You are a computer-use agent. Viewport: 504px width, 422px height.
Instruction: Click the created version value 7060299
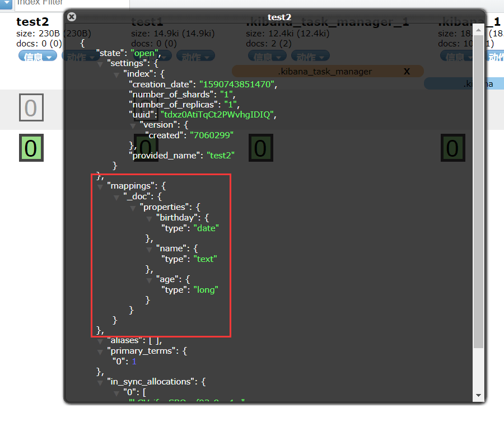(212, 135)
